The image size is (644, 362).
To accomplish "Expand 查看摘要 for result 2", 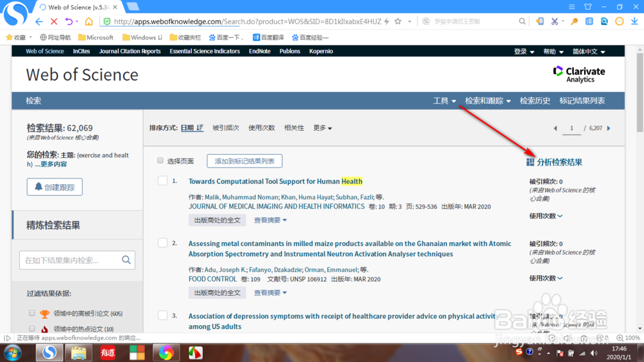I will tap(270, 292).
